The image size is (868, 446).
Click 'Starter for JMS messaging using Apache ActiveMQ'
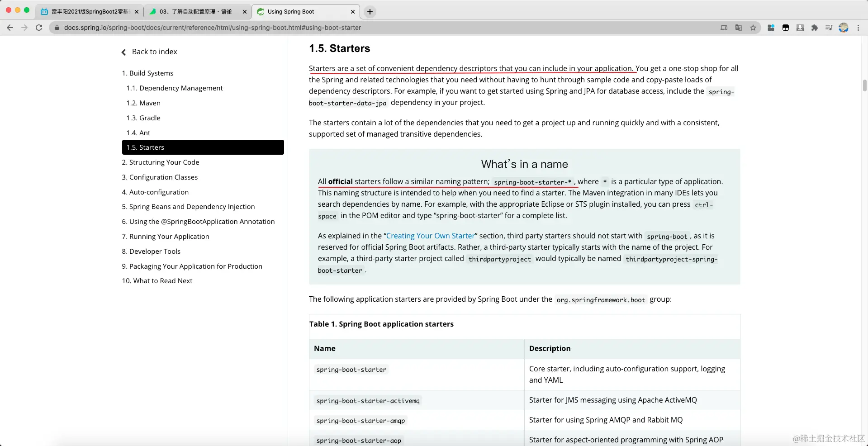pyautogui.click(x=613, y=400)
